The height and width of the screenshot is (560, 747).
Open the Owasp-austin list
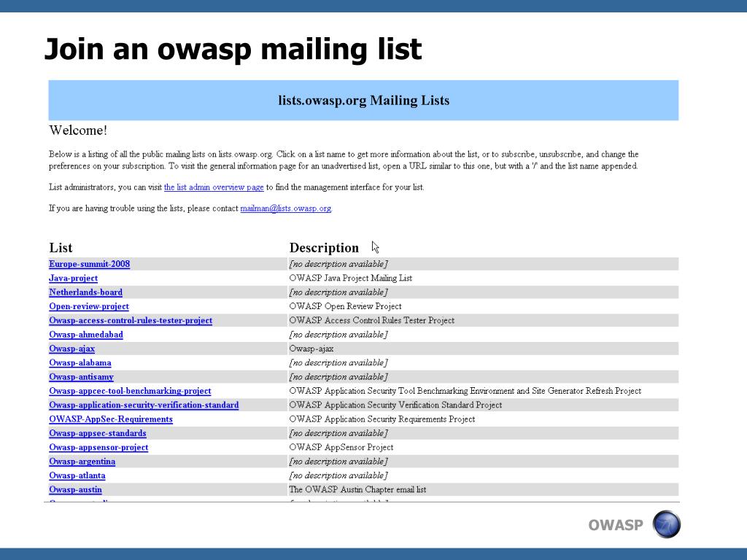[75, 489]
